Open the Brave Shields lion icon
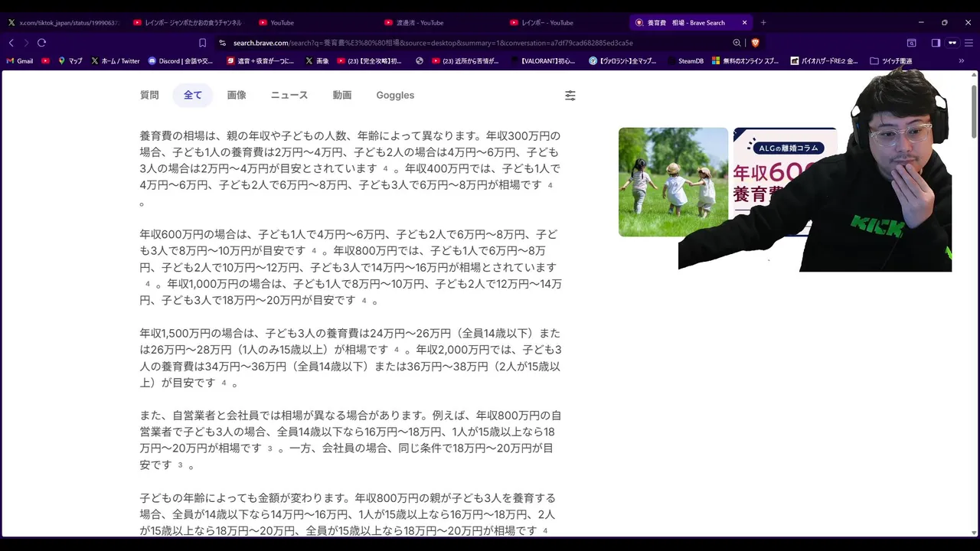The image size is (980, 551). (755, 43)
